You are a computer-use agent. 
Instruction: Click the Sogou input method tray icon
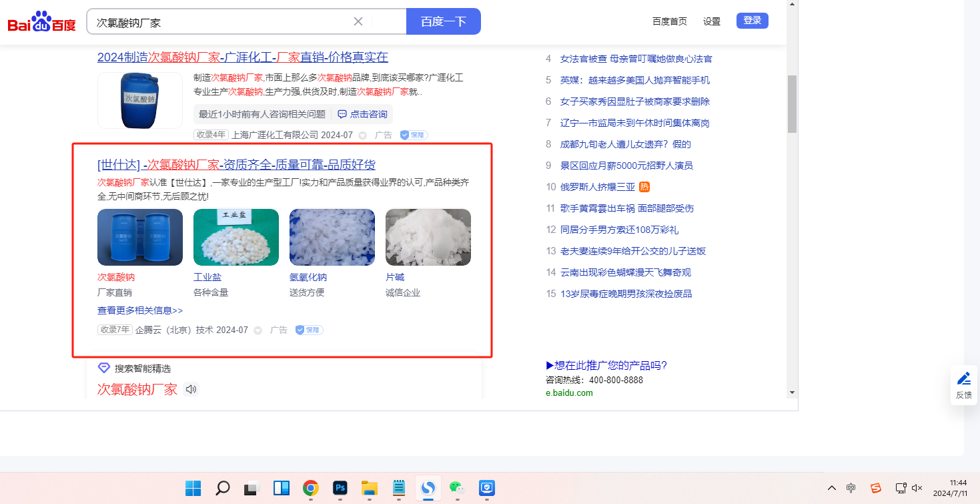click(x=876, y=488)
